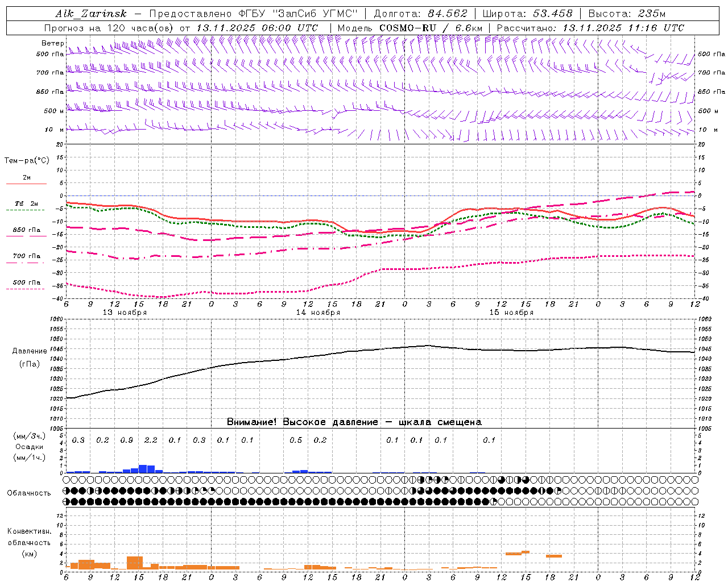Click the Td 2м dew point legend entry

[x=27, y=203]
